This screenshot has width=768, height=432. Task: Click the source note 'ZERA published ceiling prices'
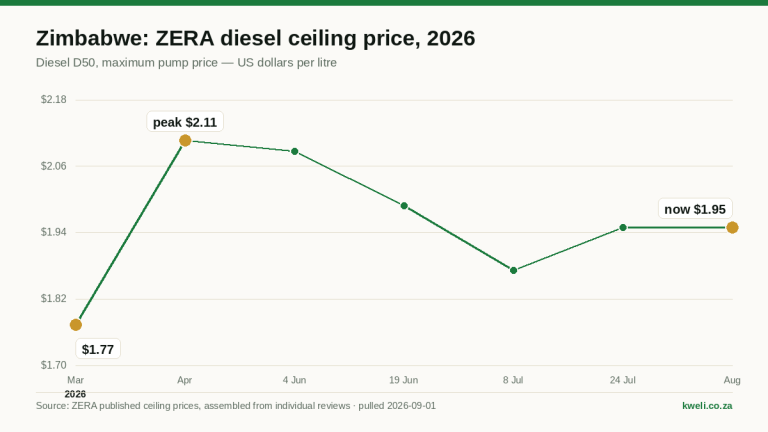point(136,406)
